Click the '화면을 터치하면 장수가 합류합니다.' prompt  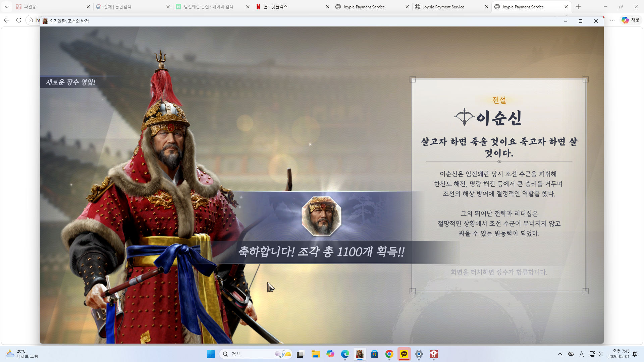(x=499, y=272)
